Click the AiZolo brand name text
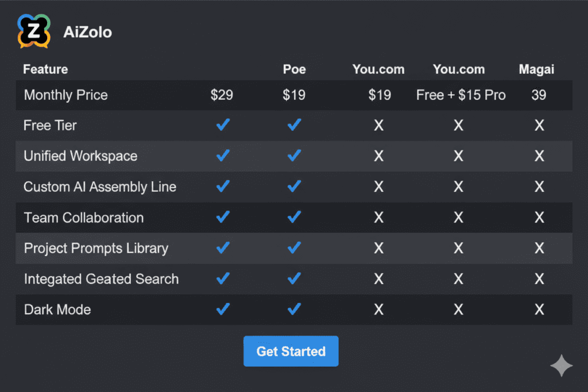The height and width of the screenshot is (392, 588). tap(87, 32)
